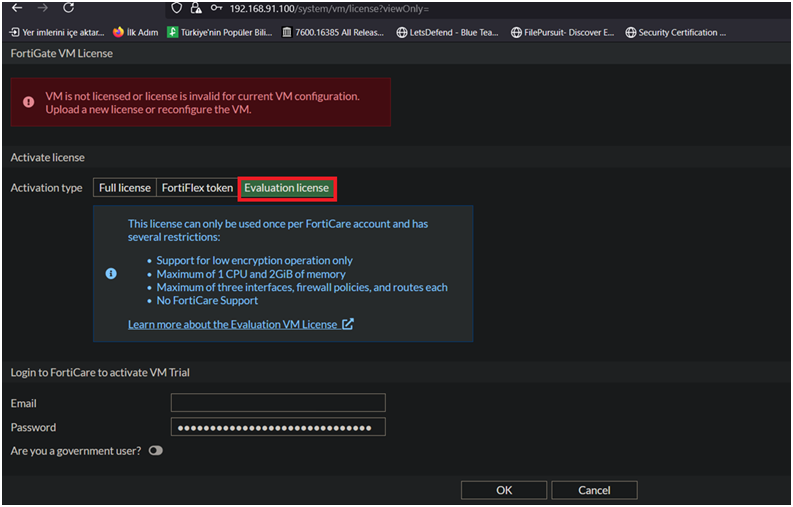This screenshot has height=507, width=793.
Task: Click the shield tracking protection icon
Action: (x=176, y=8)
